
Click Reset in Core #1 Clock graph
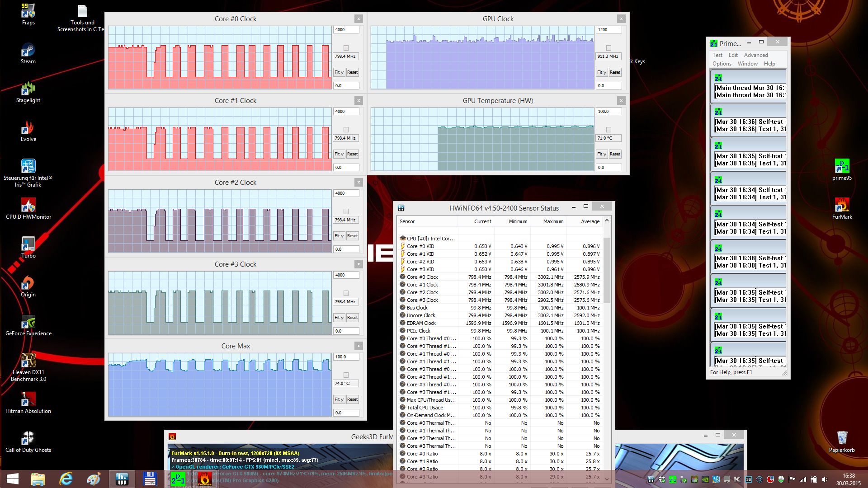coord(353,154)
